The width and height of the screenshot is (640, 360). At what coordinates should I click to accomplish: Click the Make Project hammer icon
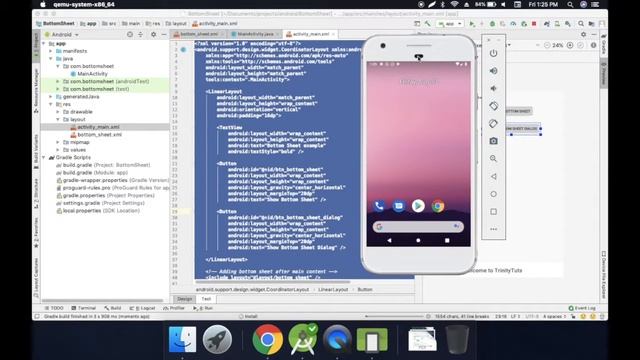click(427, 24)
